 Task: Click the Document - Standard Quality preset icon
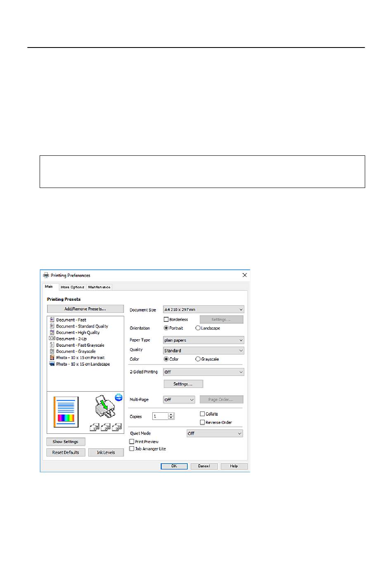pyautogui.click(x=52, y=326)
